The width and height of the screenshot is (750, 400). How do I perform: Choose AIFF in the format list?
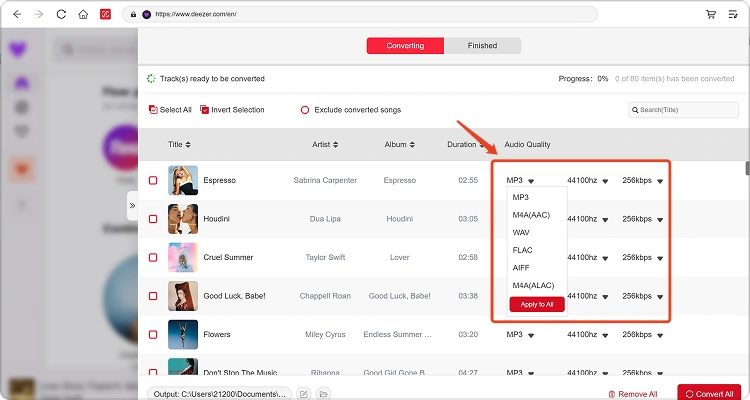[x=521, y=268]
